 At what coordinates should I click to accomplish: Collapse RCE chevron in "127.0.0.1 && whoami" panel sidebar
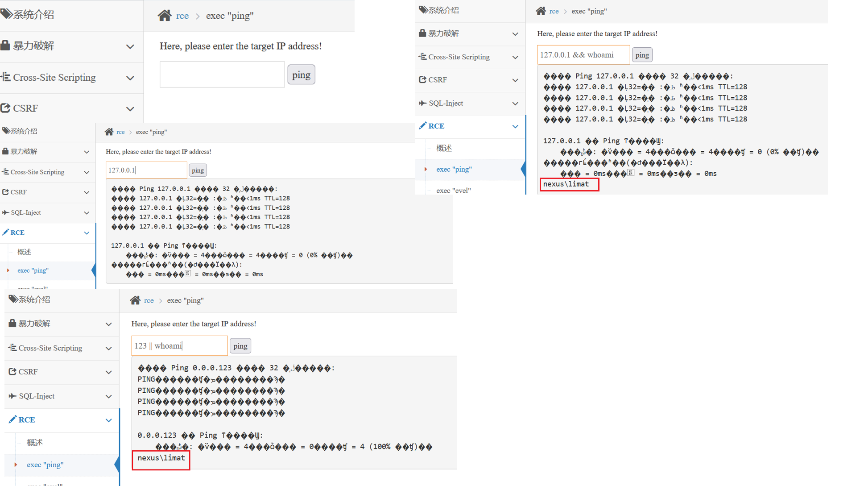515,126
